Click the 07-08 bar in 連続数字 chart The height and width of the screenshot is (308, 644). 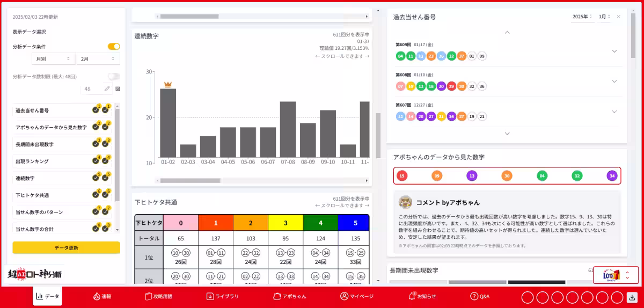point(288,129)
